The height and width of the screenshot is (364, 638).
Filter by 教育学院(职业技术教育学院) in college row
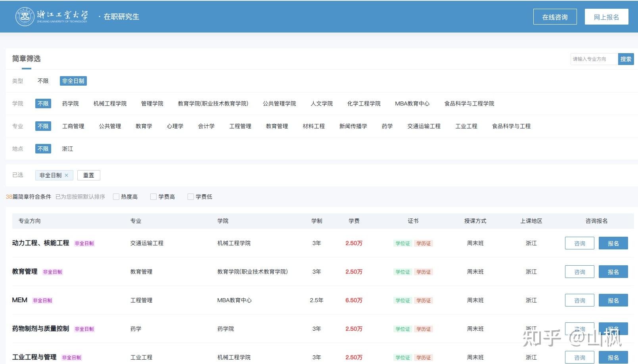[213, 103]
